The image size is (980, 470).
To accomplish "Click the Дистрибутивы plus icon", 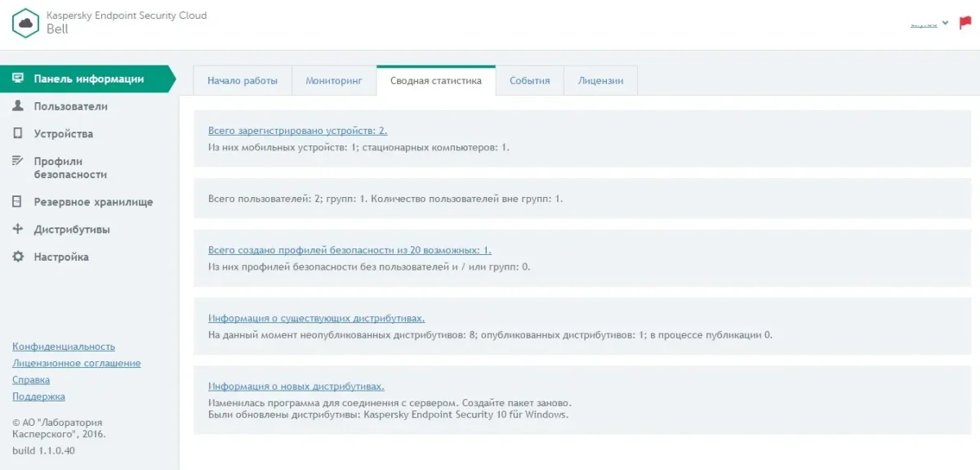I will tap(18, 229).
